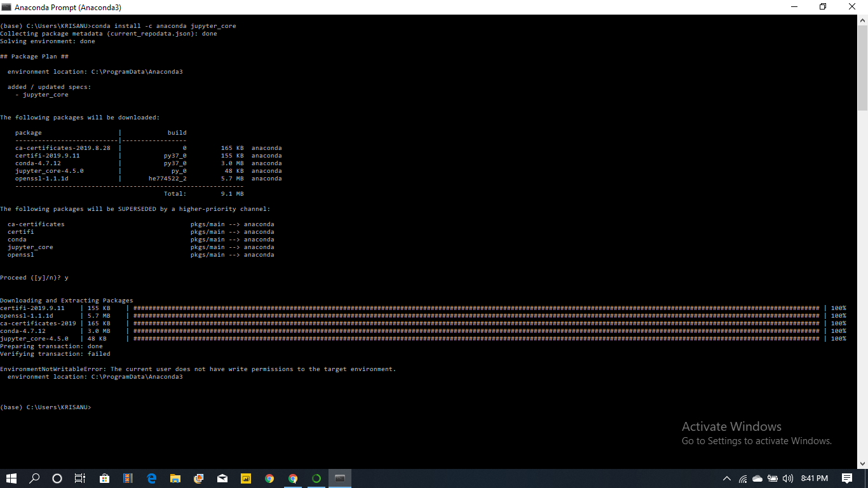Viewport: 868px width, 488px height.
Task: Select the active Anaconda Prompt taskbar icon
Action: [x=339, y=478]
